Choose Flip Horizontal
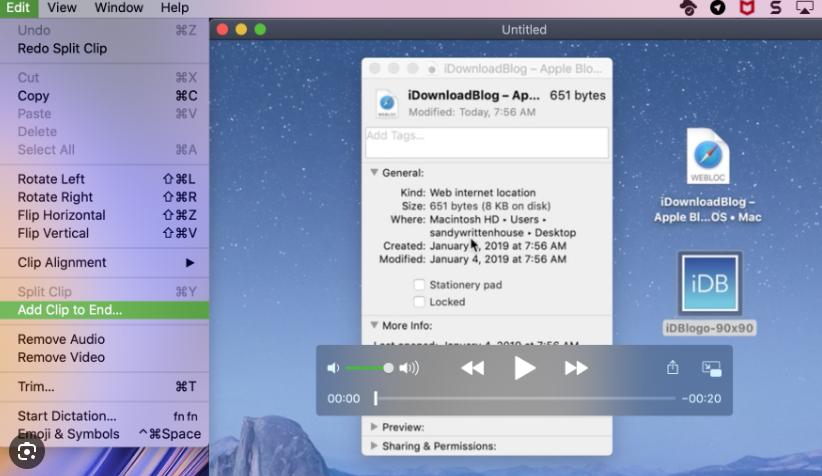 coord(105,215)
